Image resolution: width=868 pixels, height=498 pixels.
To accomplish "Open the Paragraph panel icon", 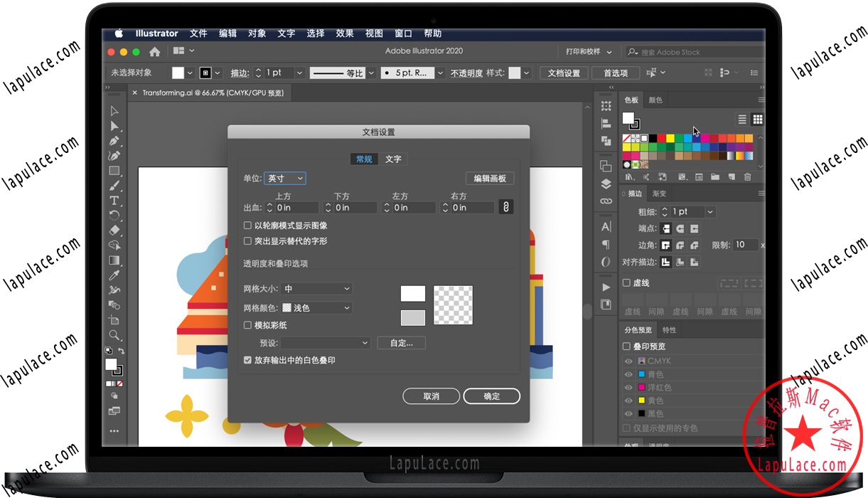I will (x=606, y=244).
